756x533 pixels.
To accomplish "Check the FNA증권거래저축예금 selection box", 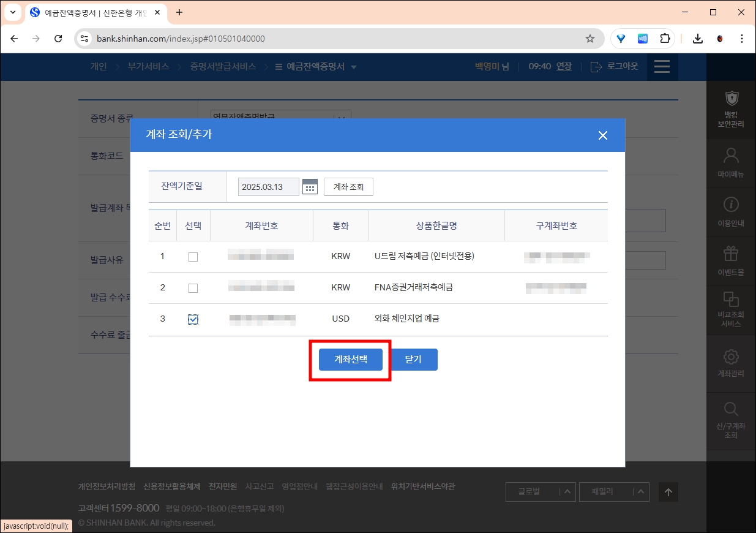I will point(193,287).
